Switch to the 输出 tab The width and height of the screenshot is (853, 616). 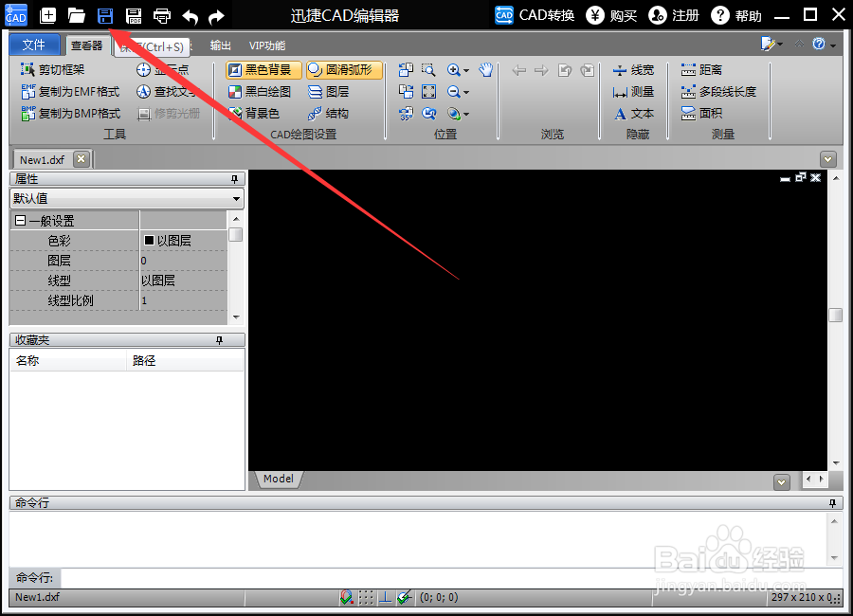coord(220,45)
